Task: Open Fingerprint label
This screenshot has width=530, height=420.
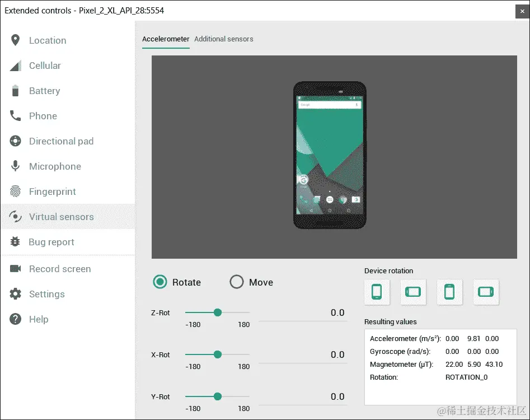Action: click(53, 192)
